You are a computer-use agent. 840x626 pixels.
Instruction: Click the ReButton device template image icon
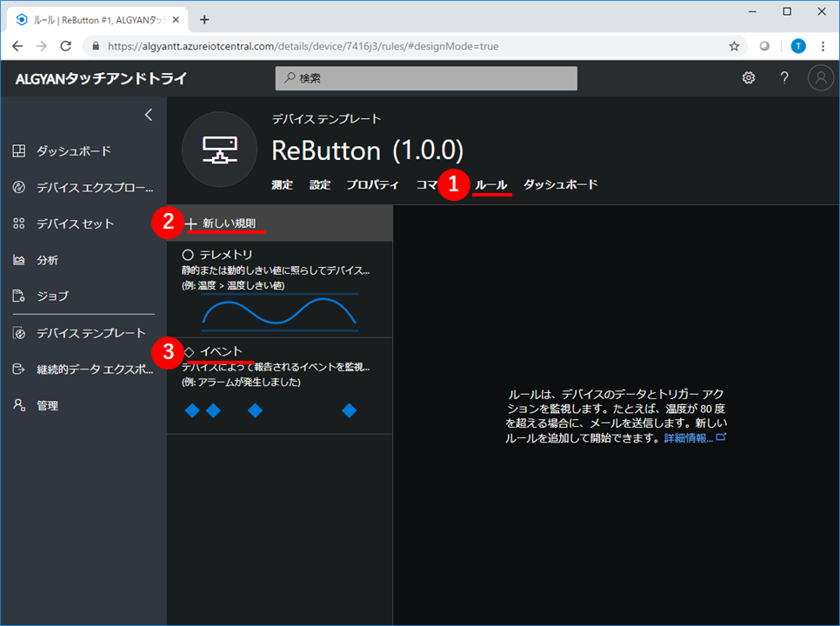click(x=220, y=150)
